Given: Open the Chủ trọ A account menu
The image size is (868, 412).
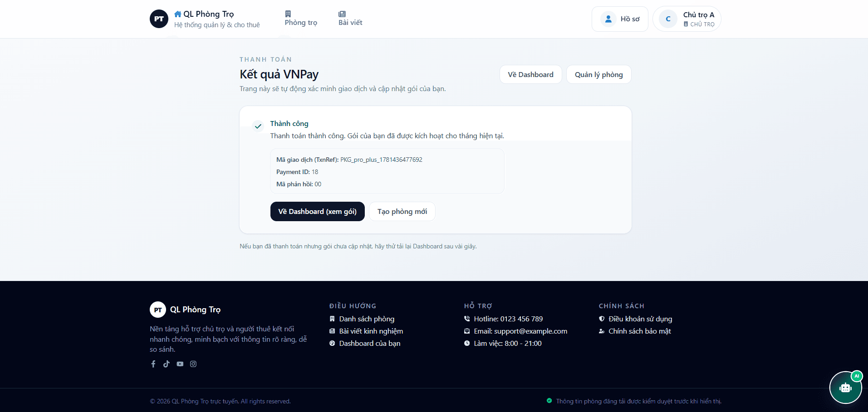Looking at the screenshot, I should click(687, 19).
